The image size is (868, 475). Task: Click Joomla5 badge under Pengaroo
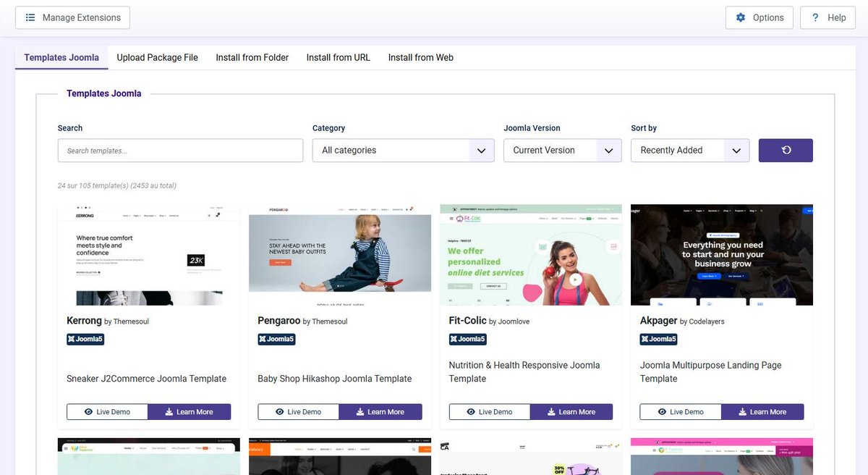coord(276,339)
